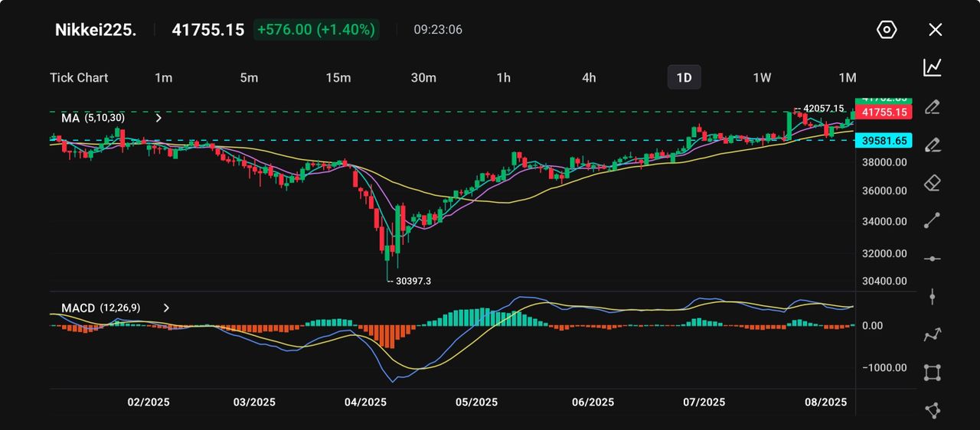Screen dimensions: 980x430
Task: Expand the MACD (12,26,9) indicator settings
Action: [x=166, y=308]
